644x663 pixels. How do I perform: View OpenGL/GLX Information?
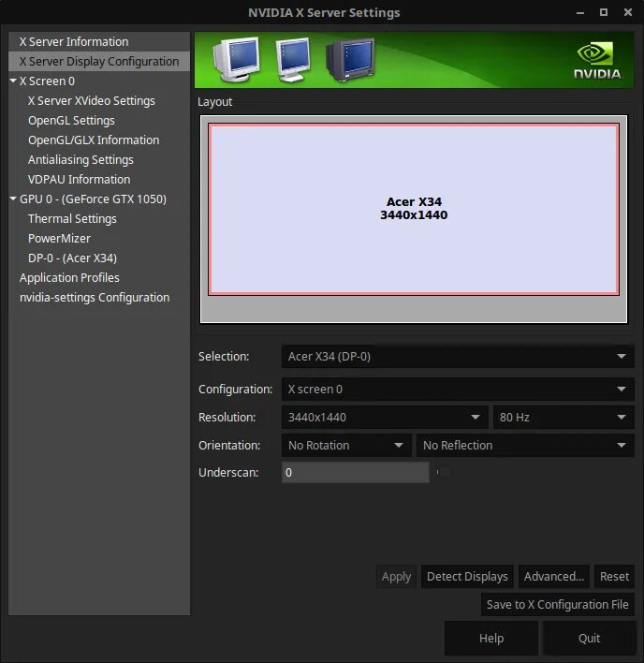point(94,140)
